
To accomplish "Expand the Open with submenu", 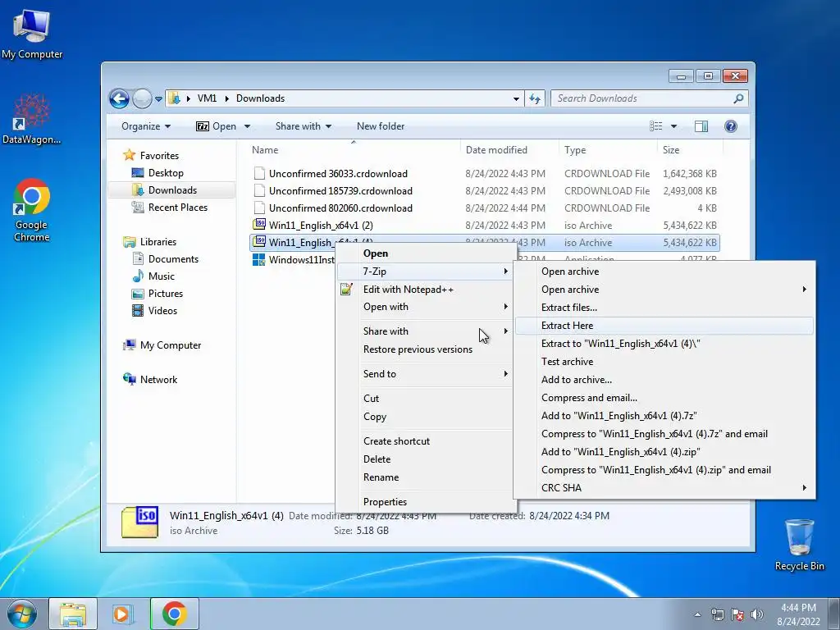I will click(x=425, y=307).
